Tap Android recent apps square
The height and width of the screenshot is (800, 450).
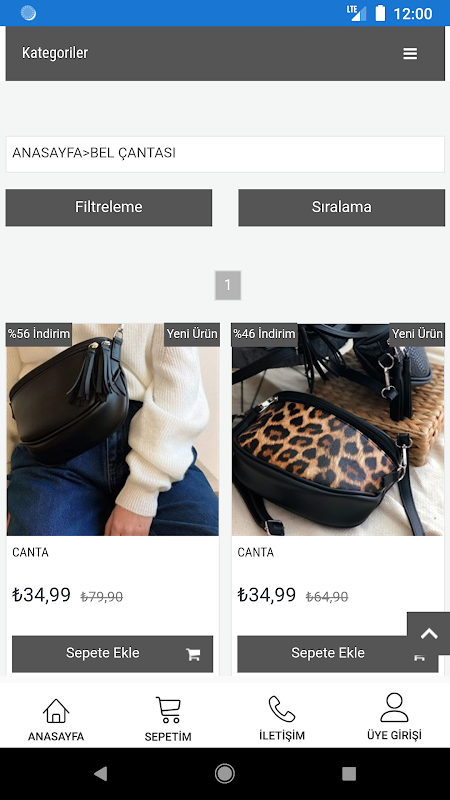[349, 774]
